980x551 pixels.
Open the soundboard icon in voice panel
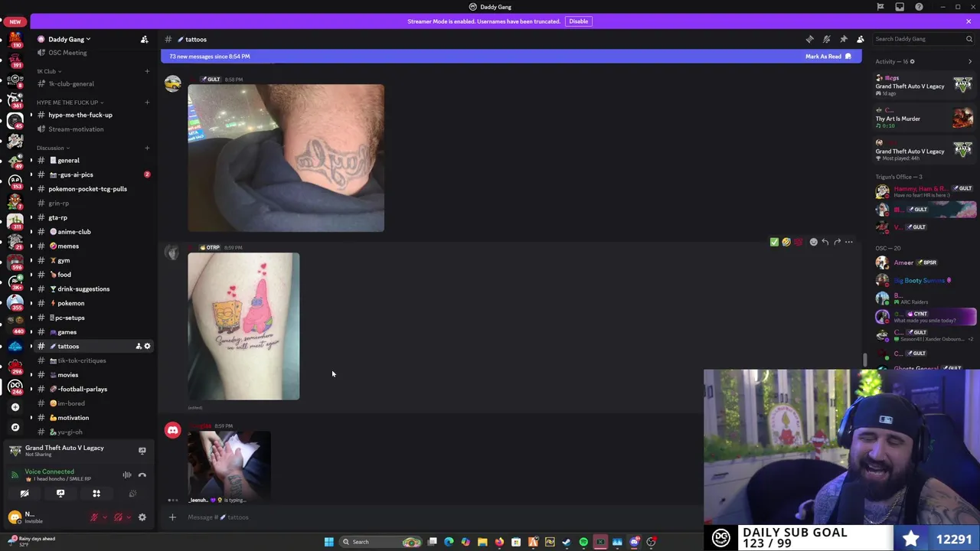[x=132, y=494]
